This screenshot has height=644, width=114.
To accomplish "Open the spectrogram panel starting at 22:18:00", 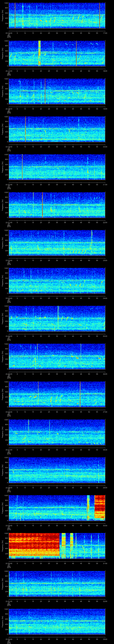I will tap(57, 91).
